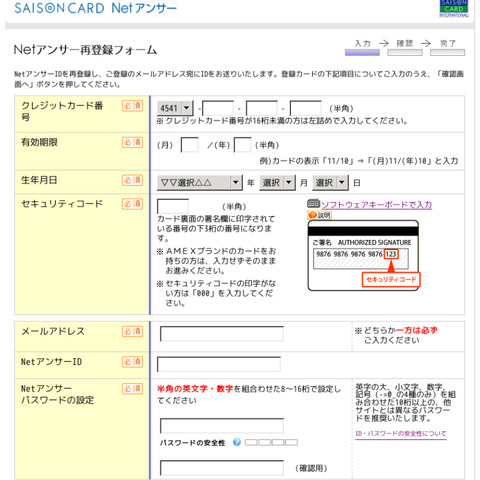
Task: Click the パスワードの安全性 strength meter
Action: pos(271,442)
